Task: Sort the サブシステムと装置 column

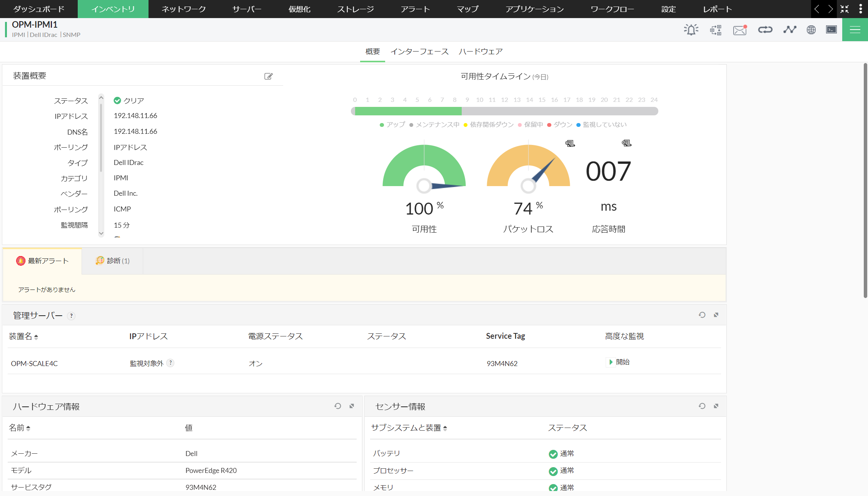Action: (445, 428)
